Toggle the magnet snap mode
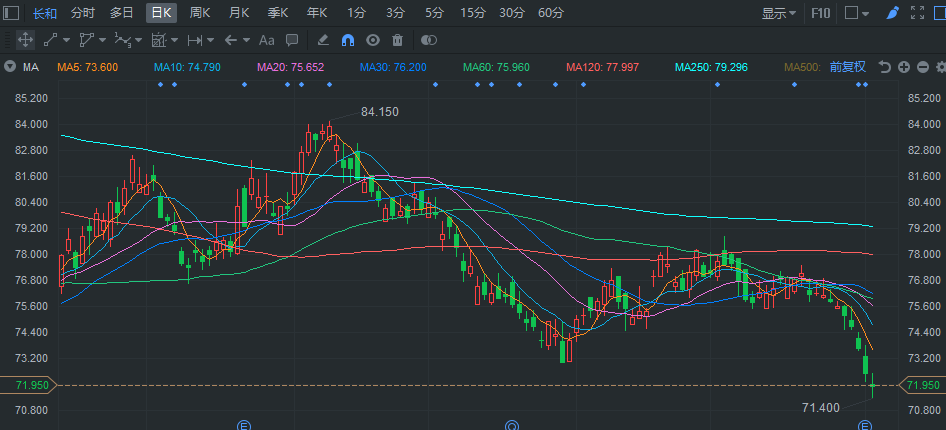 click(x=348, y=40)
